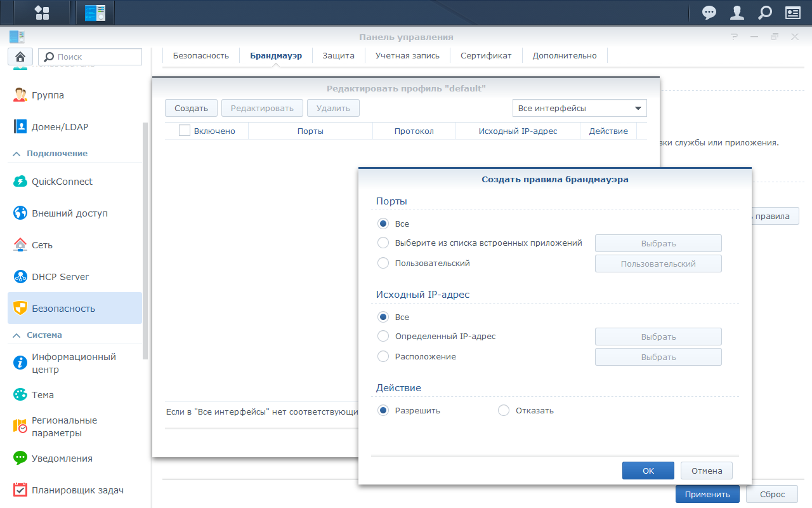
Task: Click the Создать button
Action: 191,108
